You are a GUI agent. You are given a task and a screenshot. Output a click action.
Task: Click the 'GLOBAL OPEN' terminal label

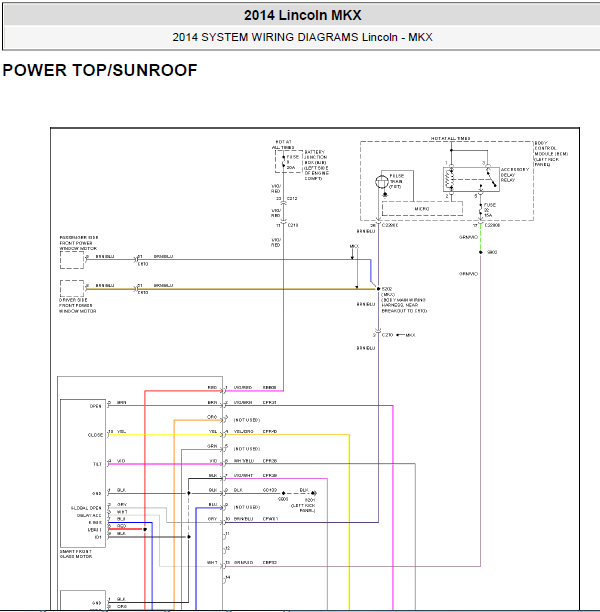click(x=86, y=508)
